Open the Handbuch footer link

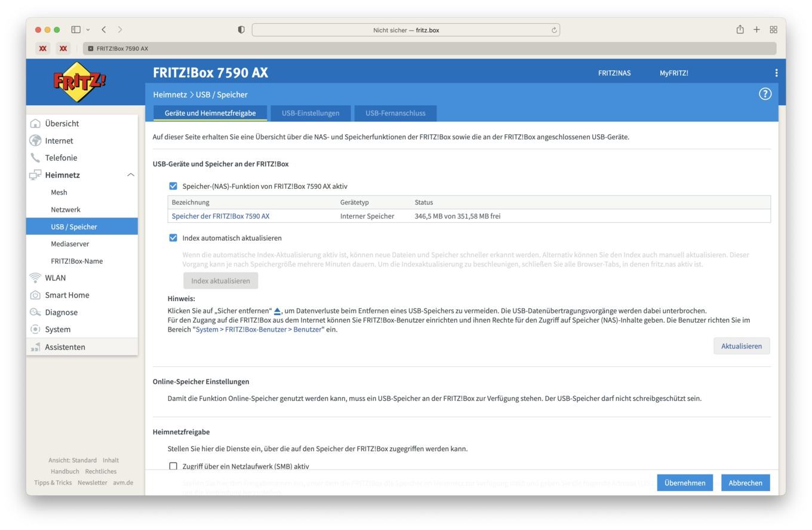64,471
